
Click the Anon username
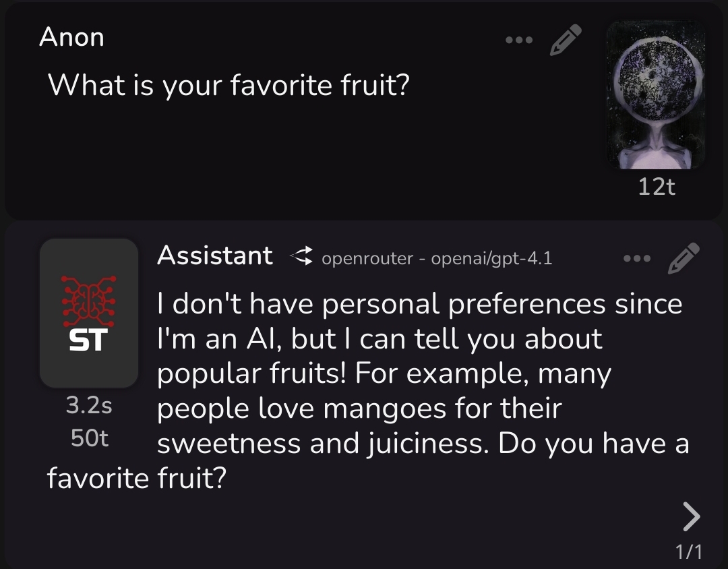point(71,37)
